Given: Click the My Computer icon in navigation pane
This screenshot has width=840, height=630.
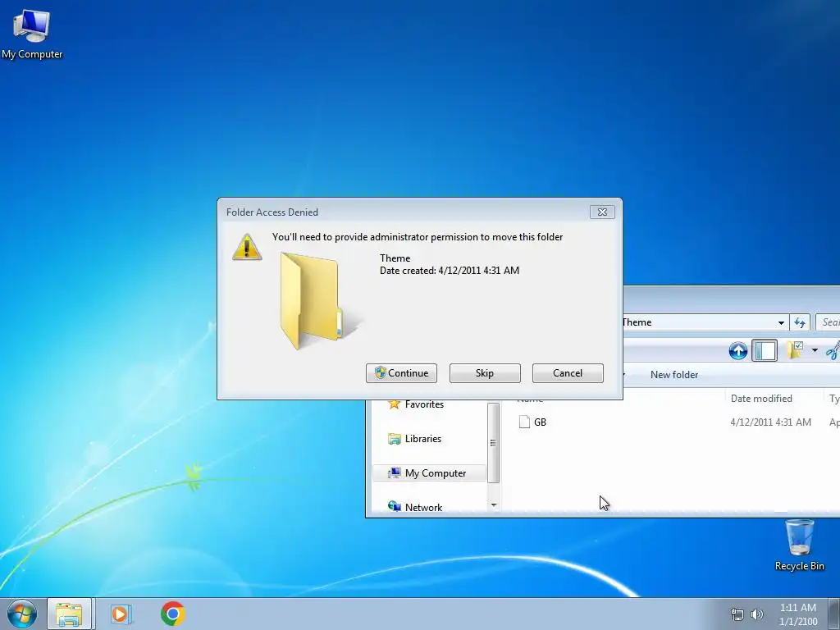Looking at the screenshot, I should click(394, 473).
